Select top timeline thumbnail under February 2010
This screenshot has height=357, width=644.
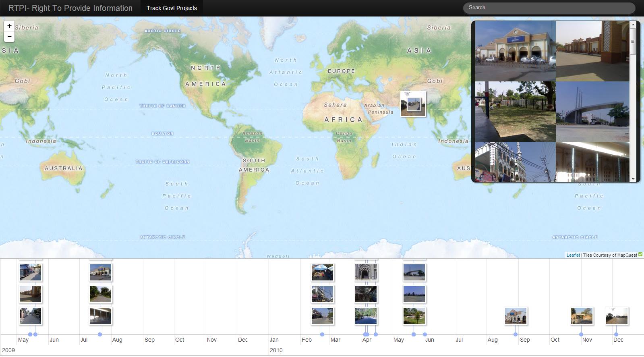323,273
